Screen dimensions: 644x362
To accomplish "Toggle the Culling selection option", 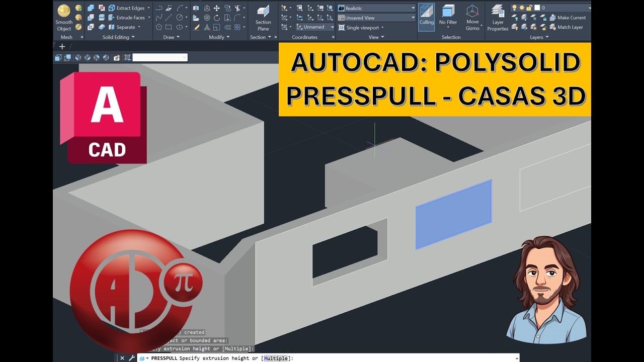I will [x=427, y=18].
